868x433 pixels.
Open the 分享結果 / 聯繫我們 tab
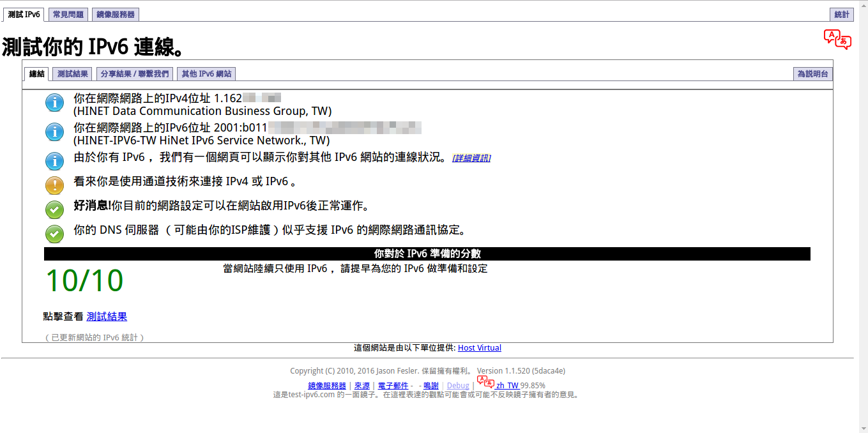click(134, 73)
